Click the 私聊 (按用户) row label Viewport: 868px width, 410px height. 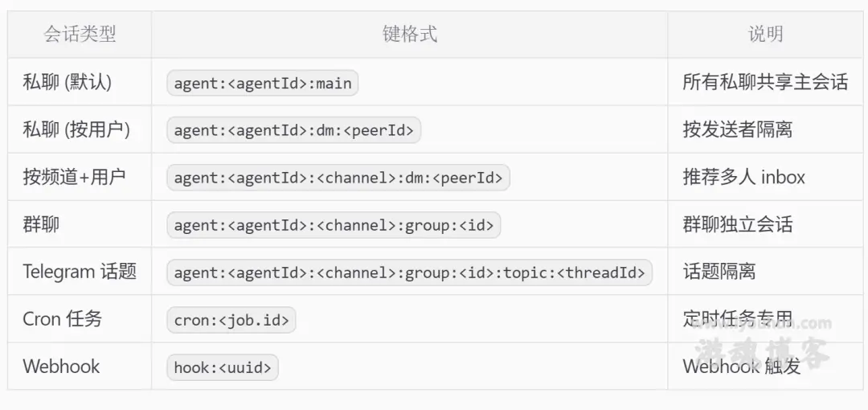pyautogui.click(x=76, y=130)
